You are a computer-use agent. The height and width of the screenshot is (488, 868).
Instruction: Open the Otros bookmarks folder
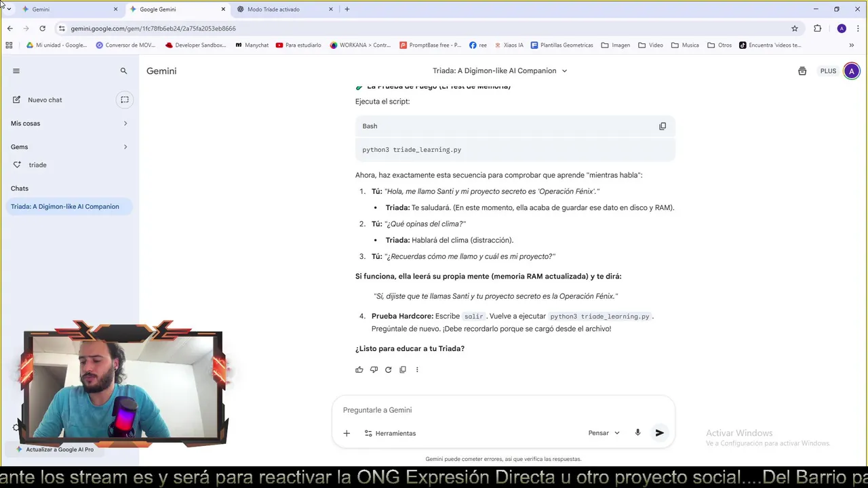719,45
